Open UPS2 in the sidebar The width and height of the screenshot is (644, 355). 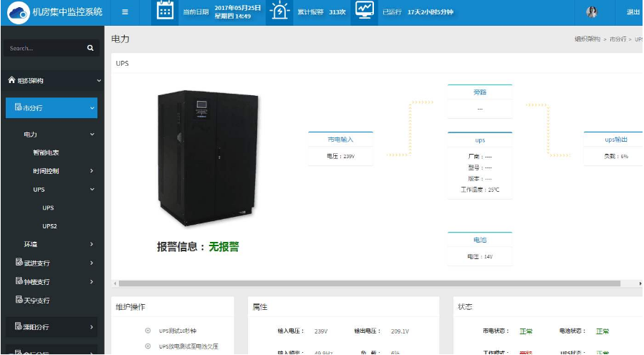[x=49, y=226]
